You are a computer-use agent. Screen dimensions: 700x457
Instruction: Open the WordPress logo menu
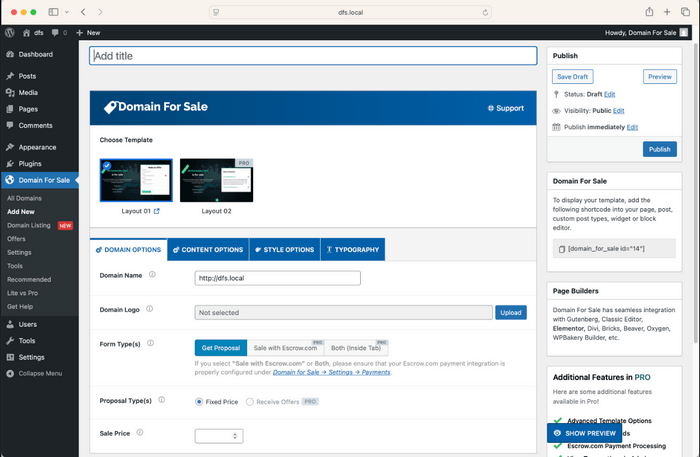10,33
